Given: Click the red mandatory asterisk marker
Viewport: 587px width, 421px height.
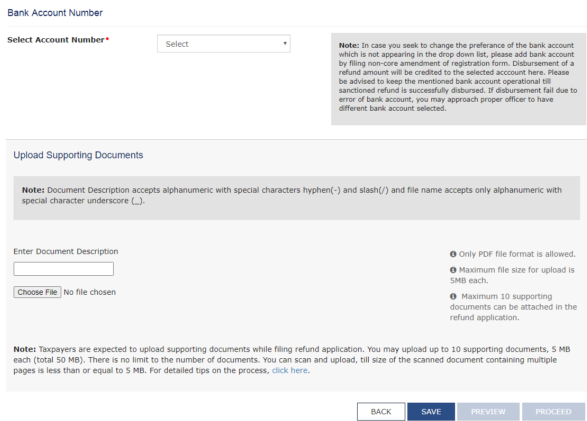Looking at the screenshot, I should (x=107, y=39).
